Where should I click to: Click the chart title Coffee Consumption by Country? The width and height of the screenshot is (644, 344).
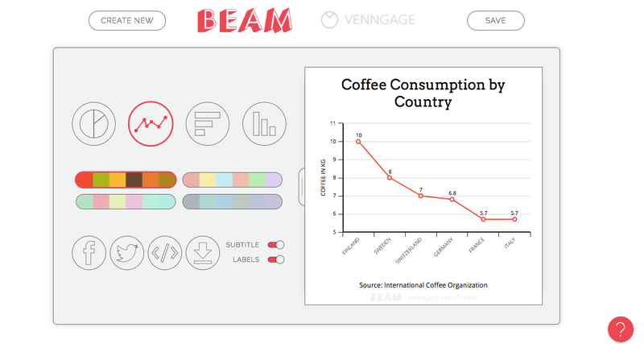(x=423, y=93)
